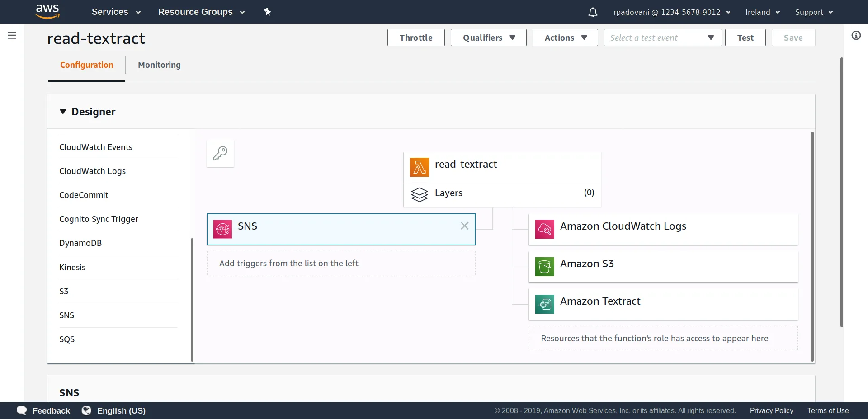Click the Feedback speech bubble icon

tap(22, 410)
